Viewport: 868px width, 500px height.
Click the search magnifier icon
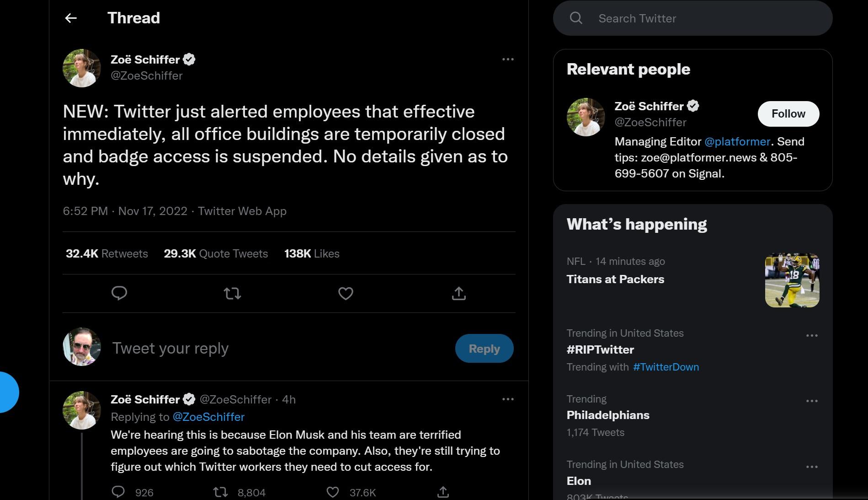click(x=576, y=18)
